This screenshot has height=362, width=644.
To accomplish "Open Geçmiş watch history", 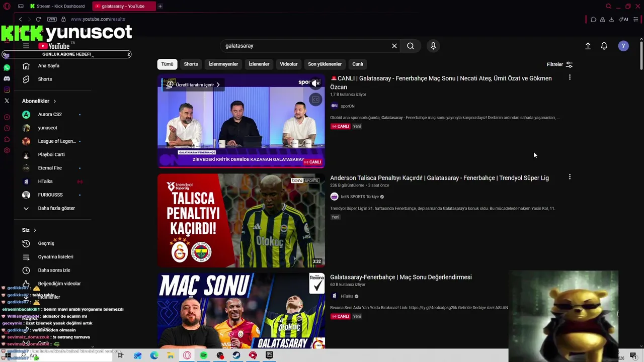I will click(x=46, y=243).
